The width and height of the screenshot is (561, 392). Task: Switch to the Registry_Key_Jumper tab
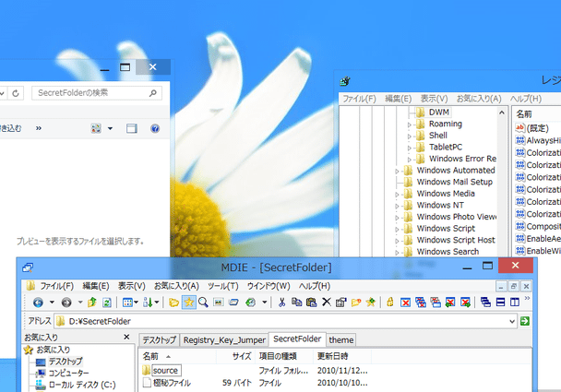[x=224, y=339]
